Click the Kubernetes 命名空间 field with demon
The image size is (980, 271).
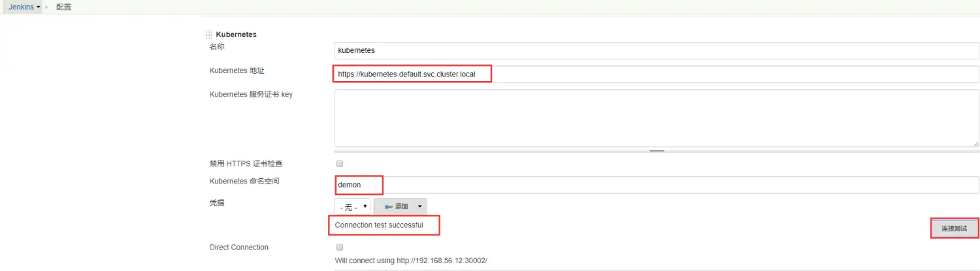[x=656, y=185]
